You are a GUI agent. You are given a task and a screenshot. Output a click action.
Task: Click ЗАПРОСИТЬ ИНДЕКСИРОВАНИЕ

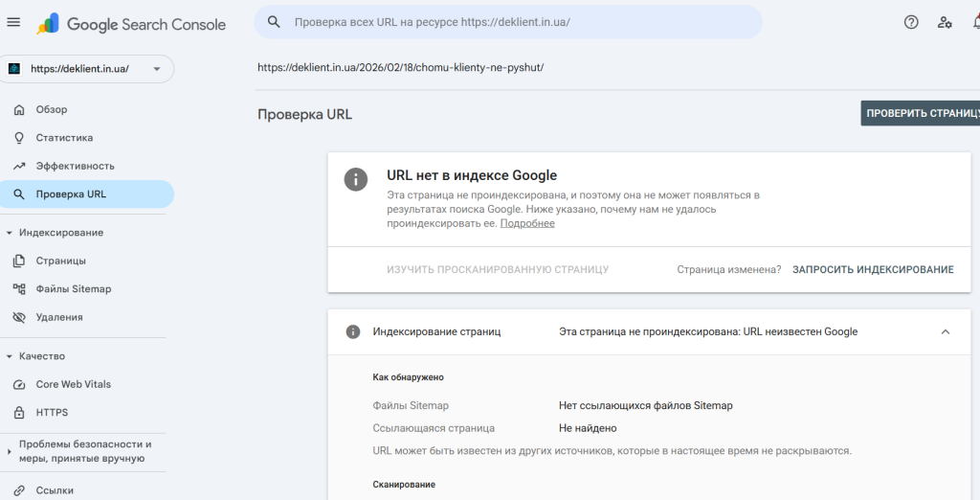pyautogui.click(x=873, y=270)
